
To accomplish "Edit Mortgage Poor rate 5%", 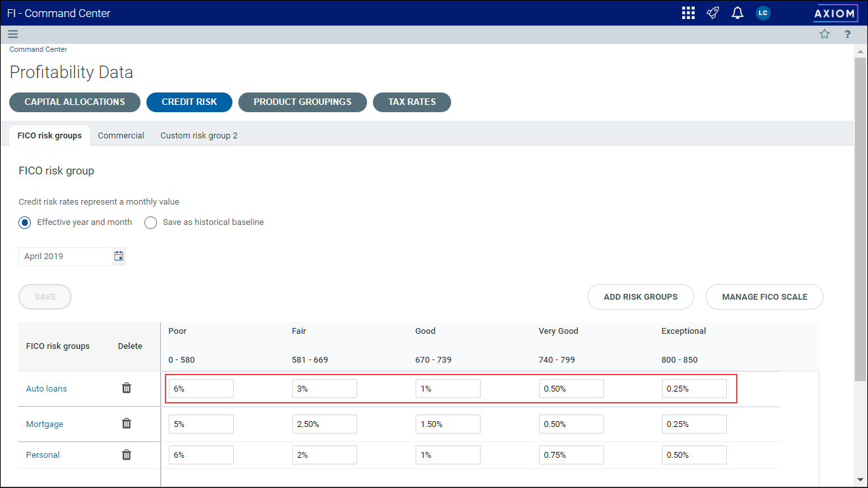I will (x=201, y=424).
